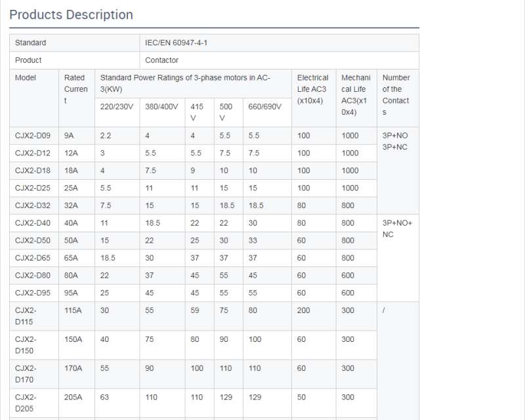Image resolution: width=525 pixels, height=420 pixels.
Task: Click the CJX2-D09 model cell
Action: [33, 135]
